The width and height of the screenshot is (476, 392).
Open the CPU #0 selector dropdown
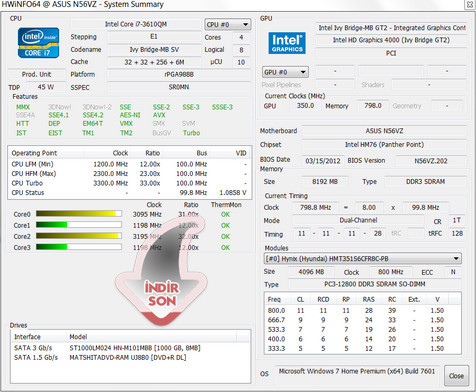click(228, 25)
